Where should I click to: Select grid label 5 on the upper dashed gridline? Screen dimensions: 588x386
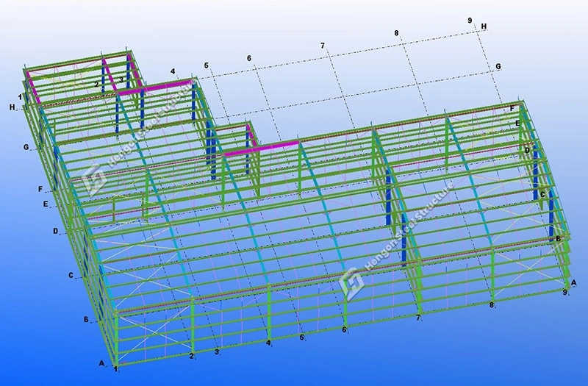click(207, 65)
